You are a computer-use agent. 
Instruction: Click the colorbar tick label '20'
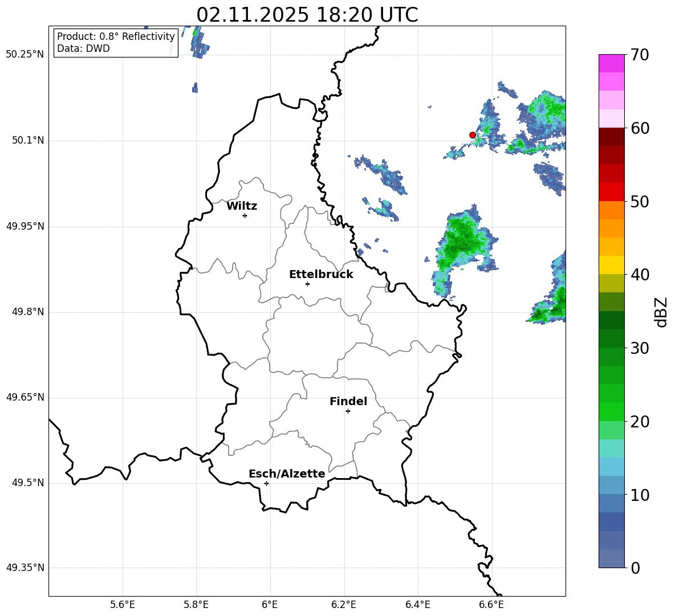640,421
